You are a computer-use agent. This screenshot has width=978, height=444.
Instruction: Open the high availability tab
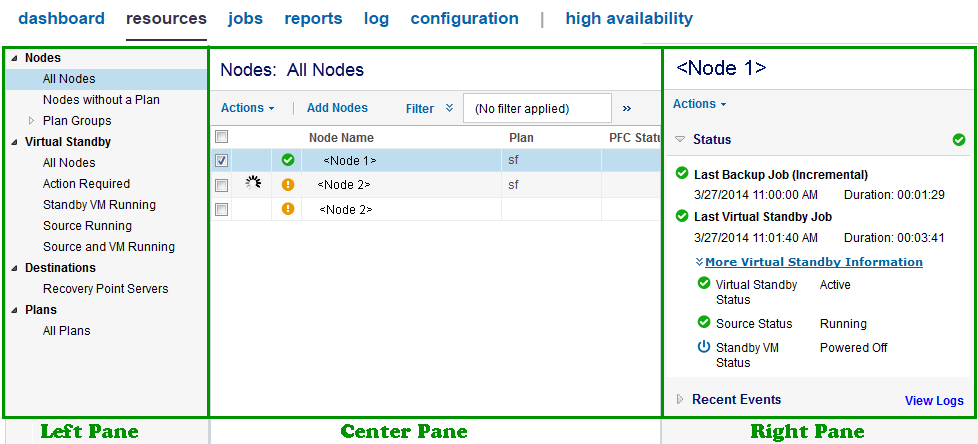[x=628, y=18]
